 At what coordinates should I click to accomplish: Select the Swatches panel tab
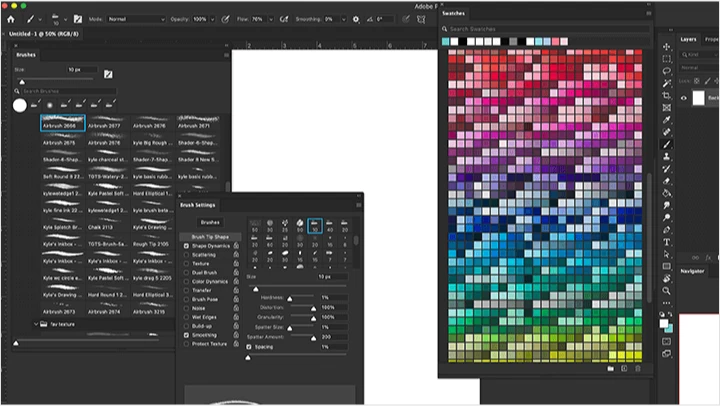pos(453,13)
